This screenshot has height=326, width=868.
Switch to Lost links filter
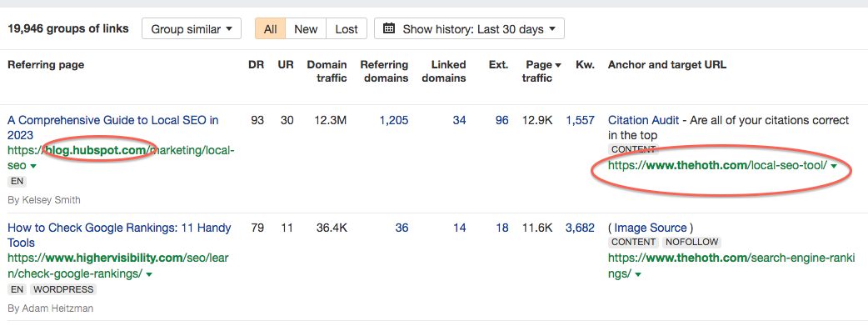pyautogui.click(x=347, y=29)
